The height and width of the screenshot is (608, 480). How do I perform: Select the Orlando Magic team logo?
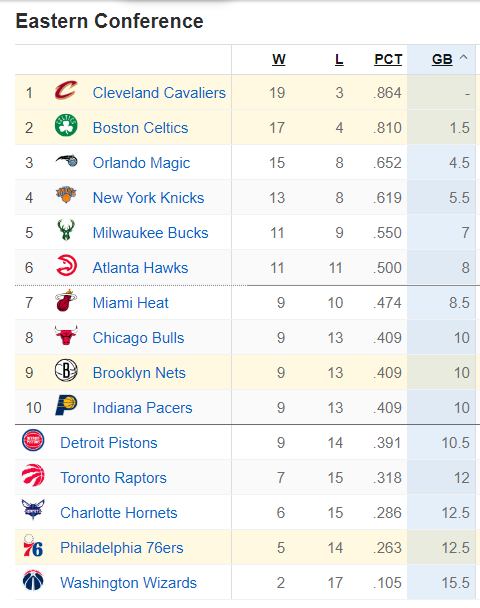(66, 161)
